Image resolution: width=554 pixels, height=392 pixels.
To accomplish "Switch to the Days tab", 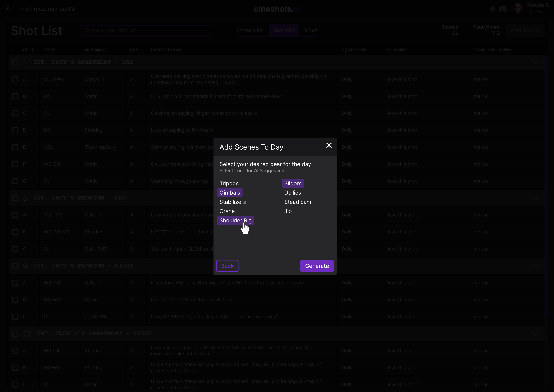I will click(311, 30).
